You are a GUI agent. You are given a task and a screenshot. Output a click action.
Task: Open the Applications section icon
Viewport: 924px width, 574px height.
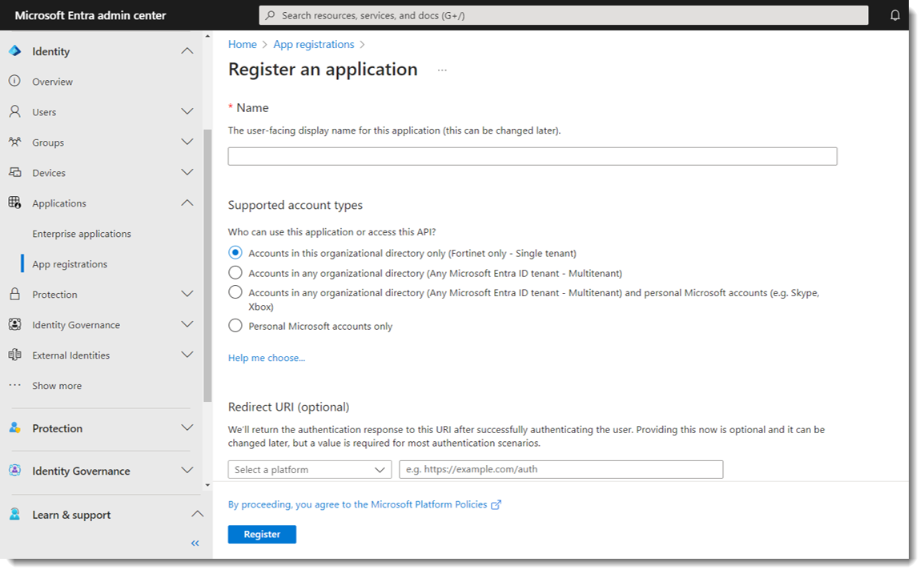[15, 203]
